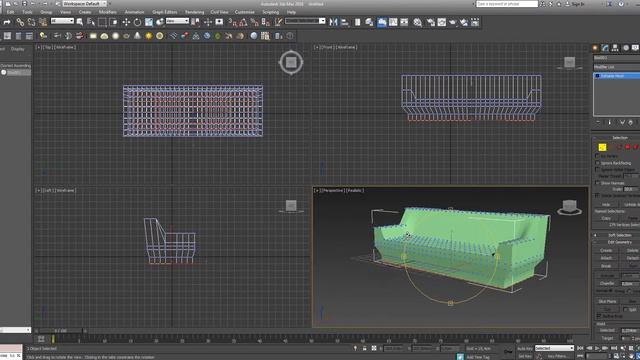The image size is (640, 360).
Task: Click the Front viewport navigation cube
Action: [x=570, y=62]
